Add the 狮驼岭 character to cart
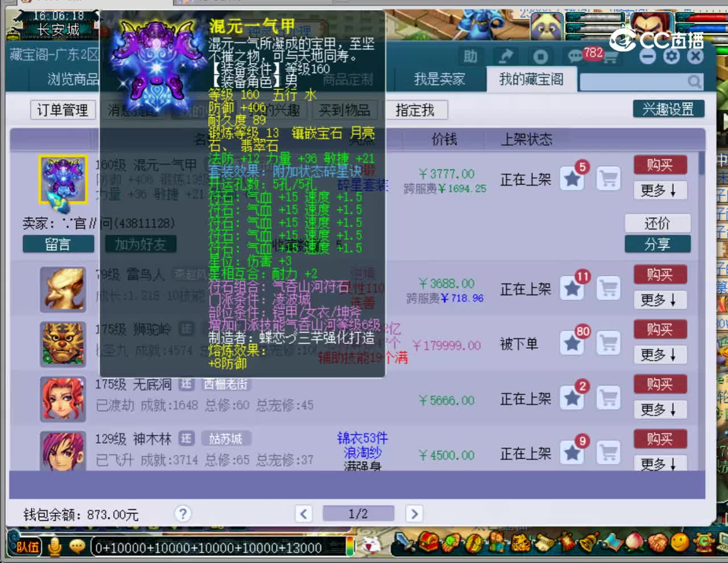Screen dimensions: 728x563 point(609,344)
